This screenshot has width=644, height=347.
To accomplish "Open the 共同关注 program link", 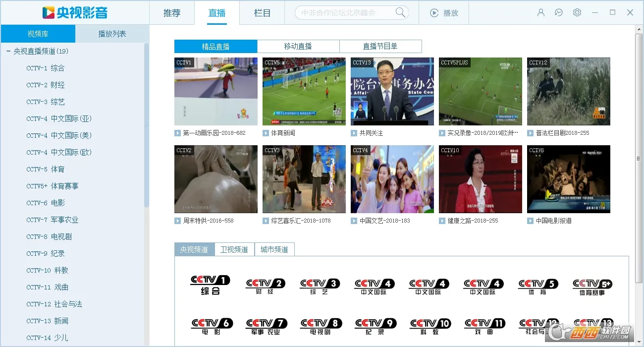I will 371,133.
